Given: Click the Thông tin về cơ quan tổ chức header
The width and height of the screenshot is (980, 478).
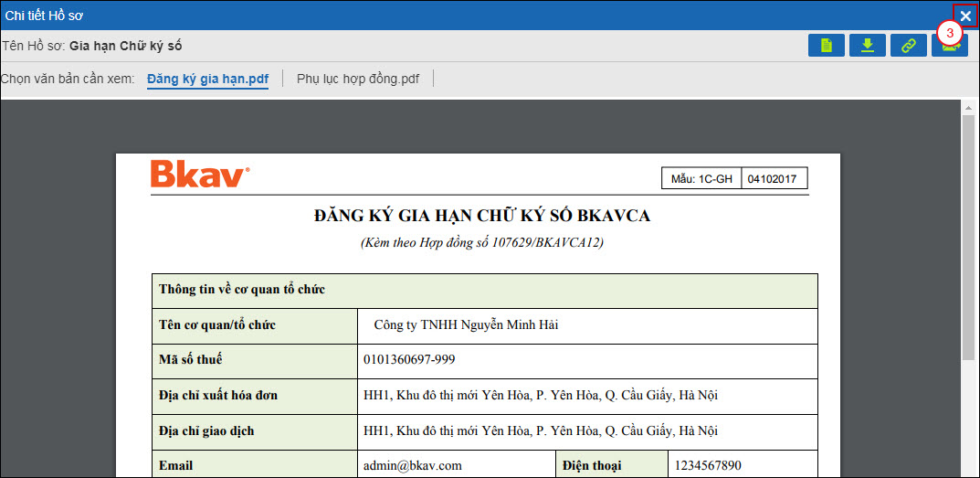Looking at the screenshot, I should pos(242,290).
